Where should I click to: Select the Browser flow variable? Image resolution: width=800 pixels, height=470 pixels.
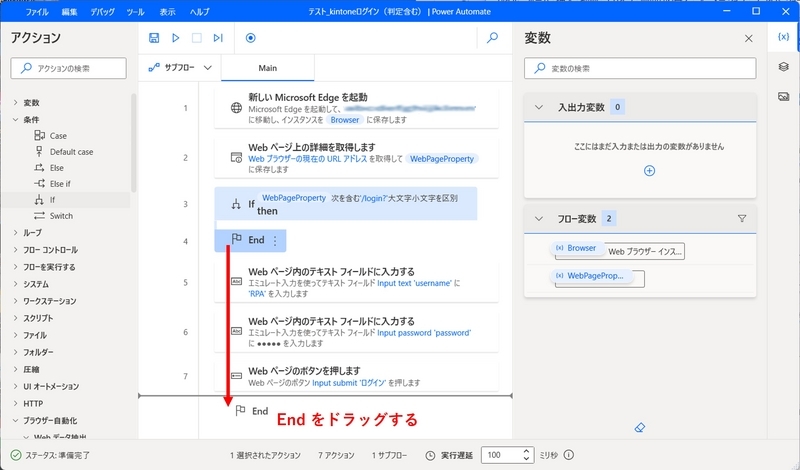coord(578,248)
